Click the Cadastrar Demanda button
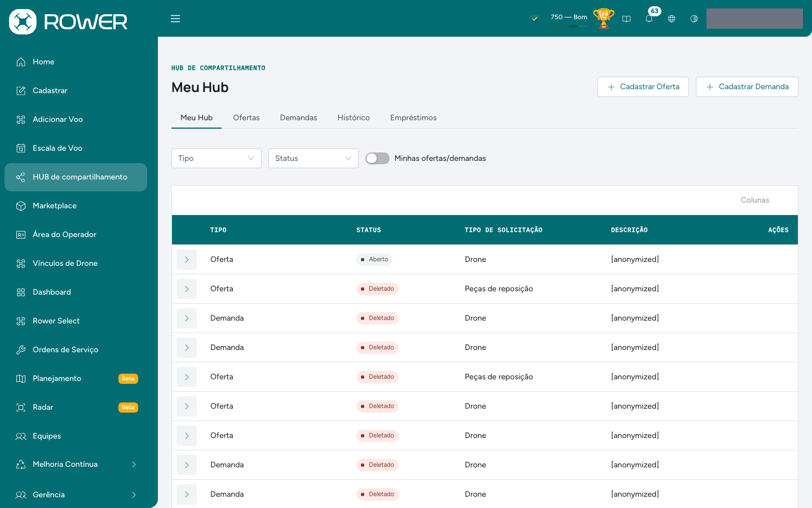This screenshot has height=508, width=812. (747, 87)
